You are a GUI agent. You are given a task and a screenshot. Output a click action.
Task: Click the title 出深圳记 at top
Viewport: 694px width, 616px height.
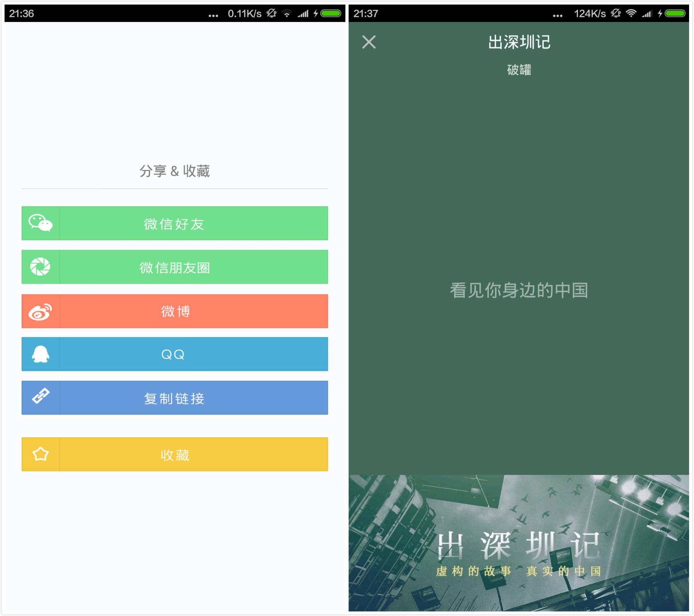(x=519, y=42)
